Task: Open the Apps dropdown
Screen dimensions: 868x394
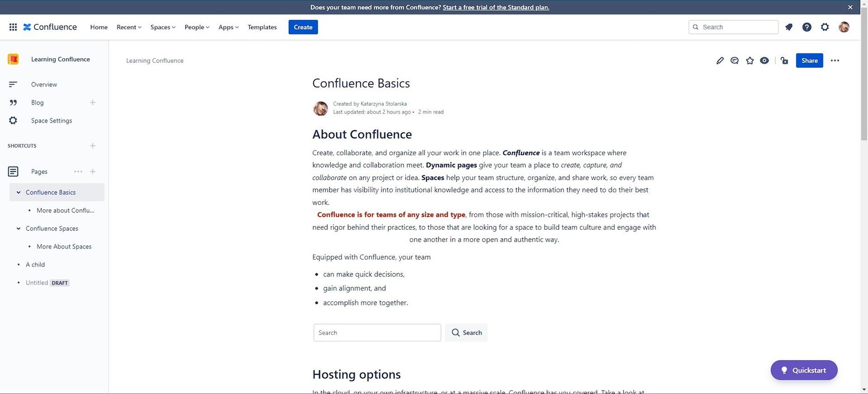Action: coord(228,27)
